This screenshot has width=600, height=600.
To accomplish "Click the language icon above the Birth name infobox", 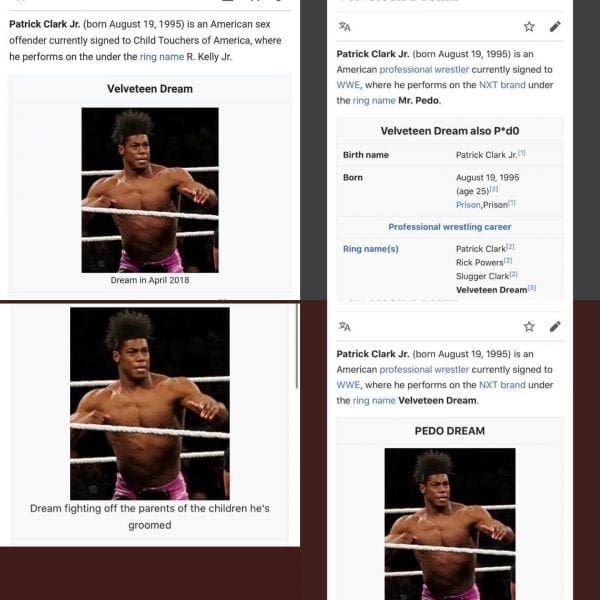I will pos(344,26).
